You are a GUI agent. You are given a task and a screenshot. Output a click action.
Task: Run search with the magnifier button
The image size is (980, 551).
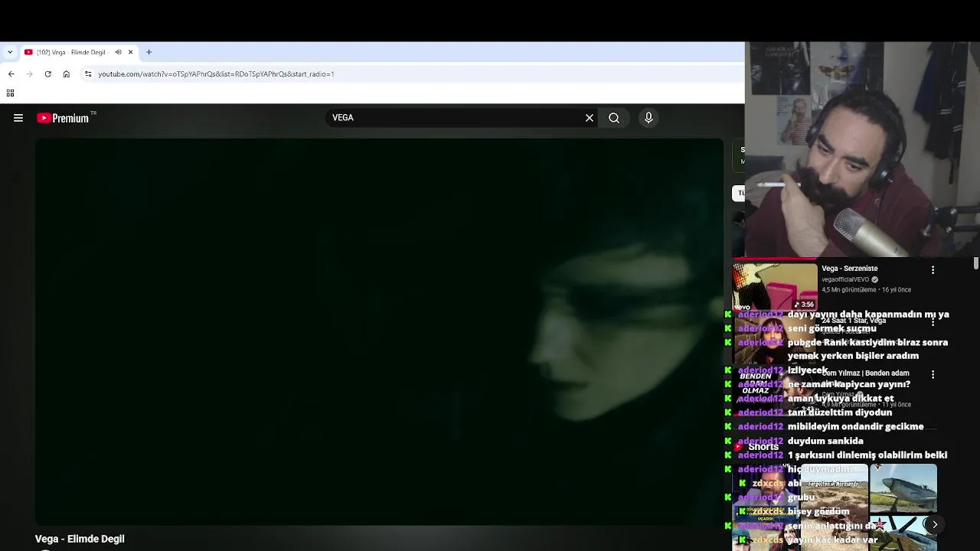[614, 118]
